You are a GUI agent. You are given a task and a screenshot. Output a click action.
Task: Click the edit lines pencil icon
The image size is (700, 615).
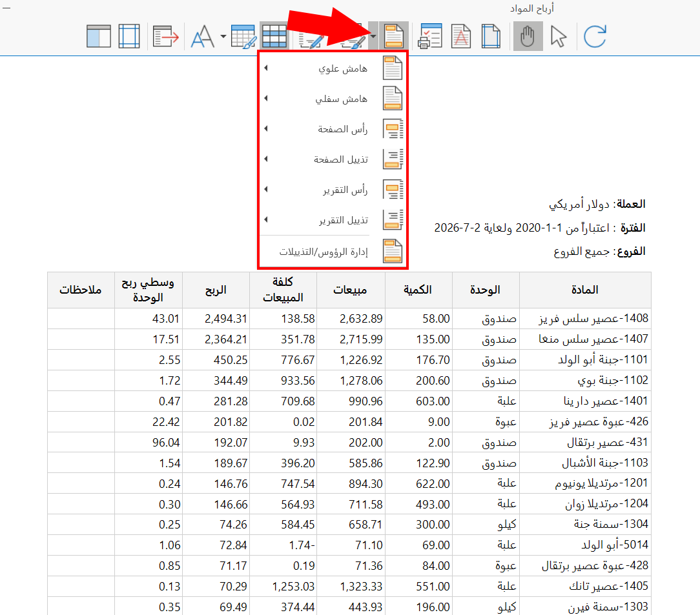point(311,41)
